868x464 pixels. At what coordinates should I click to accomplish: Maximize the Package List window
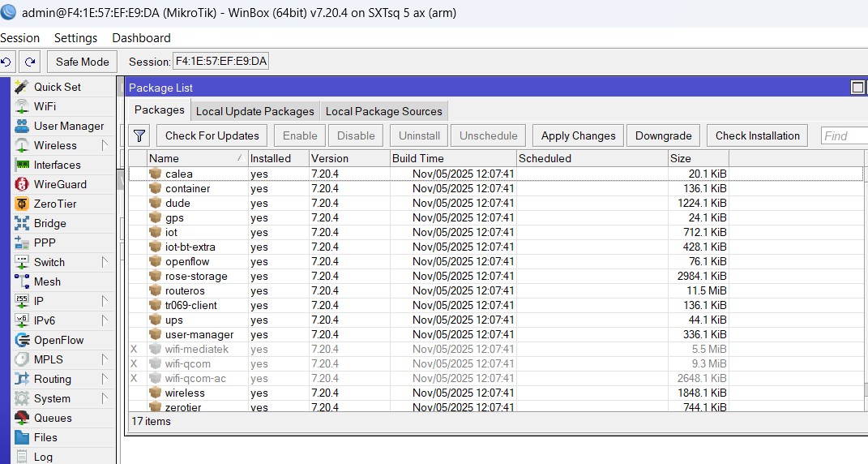[857, 88]
